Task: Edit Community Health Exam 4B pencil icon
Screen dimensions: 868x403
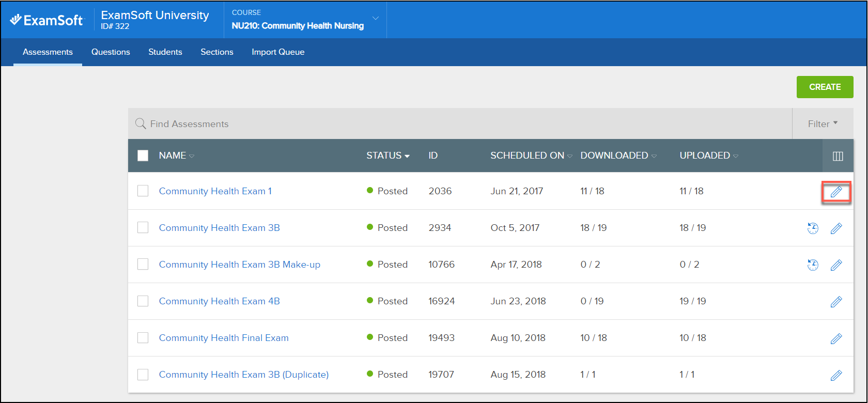Action: 836,302
